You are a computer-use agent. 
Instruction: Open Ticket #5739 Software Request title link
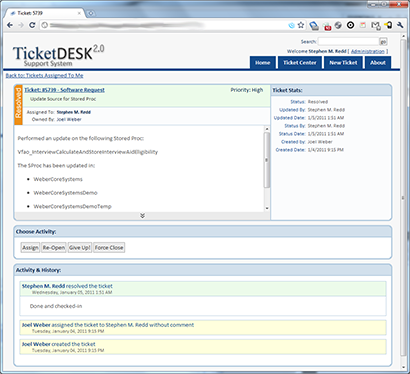tap(64, 90)
